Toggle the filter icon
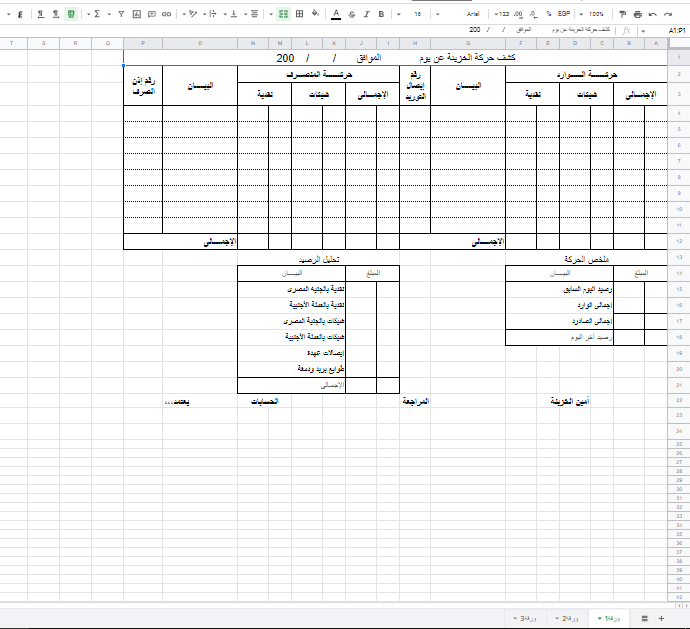Screen dimensions: 690x629 121,15
